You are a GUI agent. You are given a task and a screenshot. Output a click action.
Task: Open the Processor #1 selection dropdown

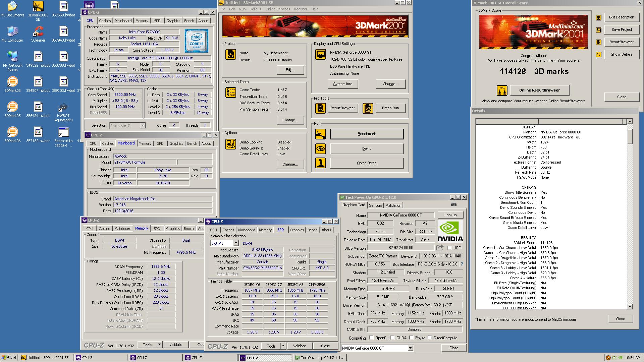pyautogui.click(x=143, y=126)
